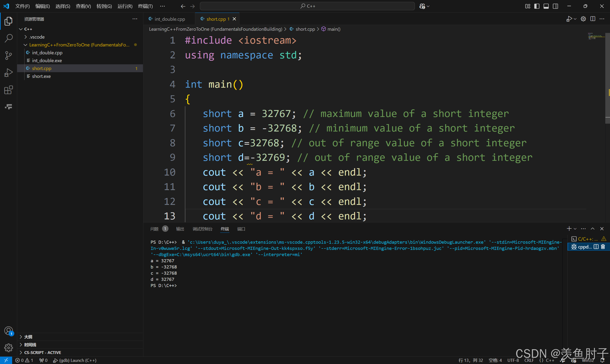
Task: Expand the .vscode folder
Action: coord(37,37)
